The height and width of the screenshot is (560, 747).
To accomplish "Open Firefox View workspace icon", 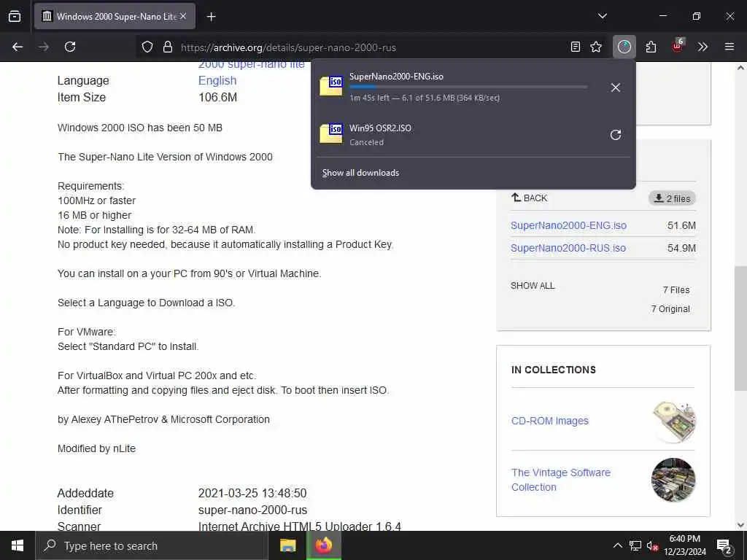I will click(15, 16).
